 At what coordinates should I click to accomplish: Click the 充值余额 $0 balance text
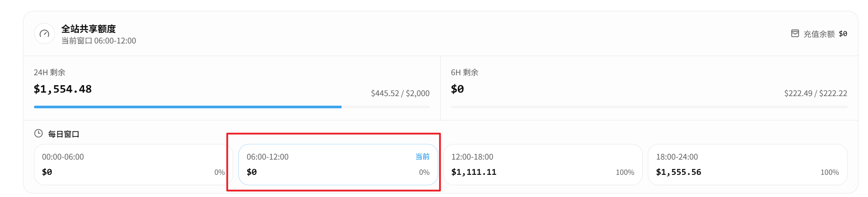(x=825, y=34)
